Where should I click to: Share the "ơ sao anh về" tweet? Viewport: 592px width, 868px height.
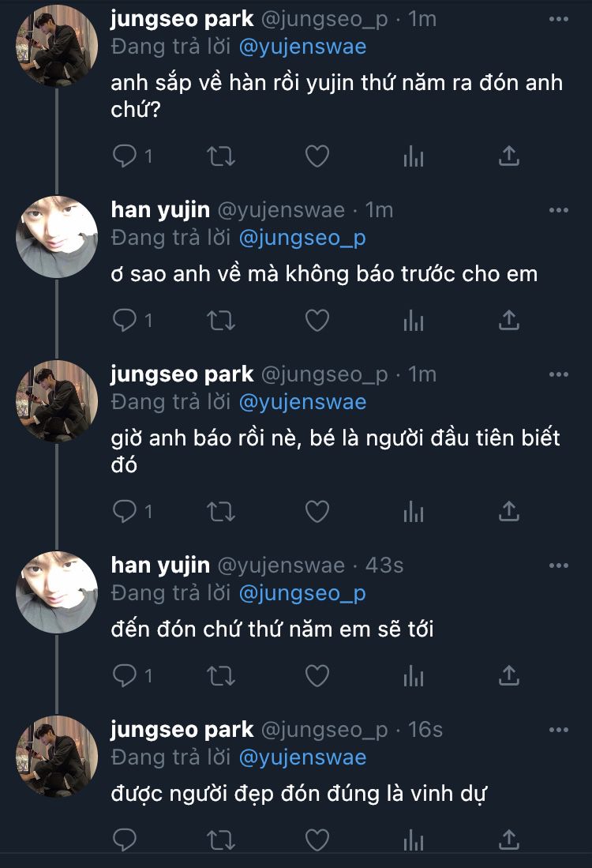[x=509, y=320]
